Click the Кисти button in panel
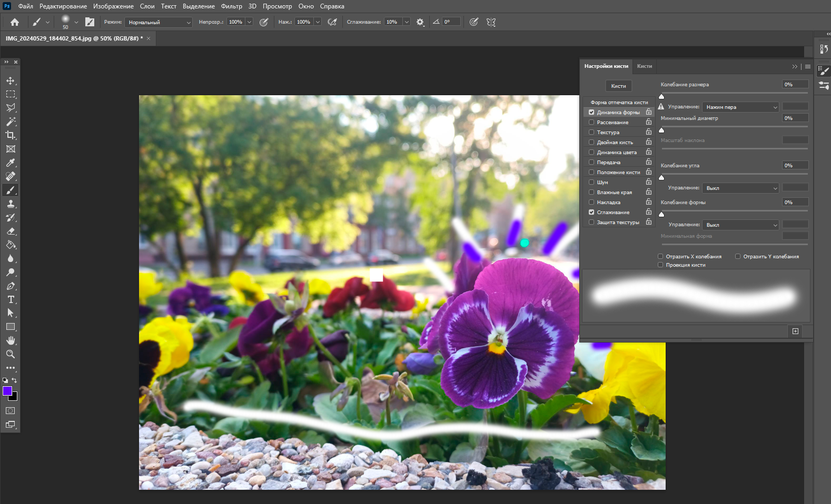Image resolution: width=831 pixels, height=504 pixels. point(618,86)
